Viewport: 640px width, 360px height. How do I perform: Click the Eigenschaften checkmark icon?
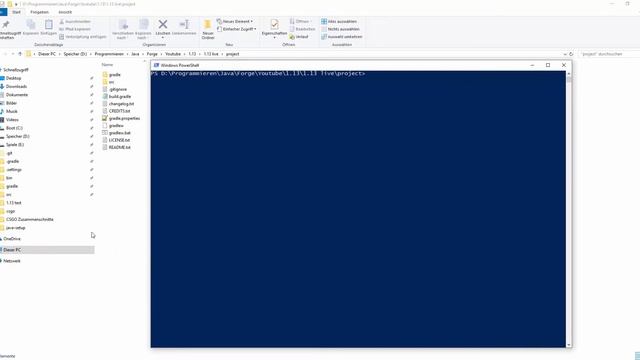[x=274, y=24]
